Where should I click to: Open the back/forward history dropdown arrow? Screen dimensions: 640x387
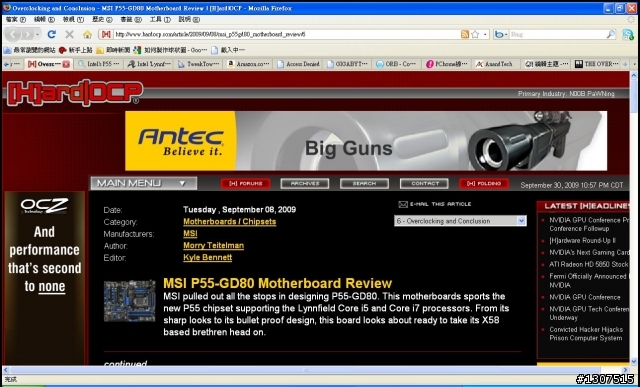coord(38,34)
